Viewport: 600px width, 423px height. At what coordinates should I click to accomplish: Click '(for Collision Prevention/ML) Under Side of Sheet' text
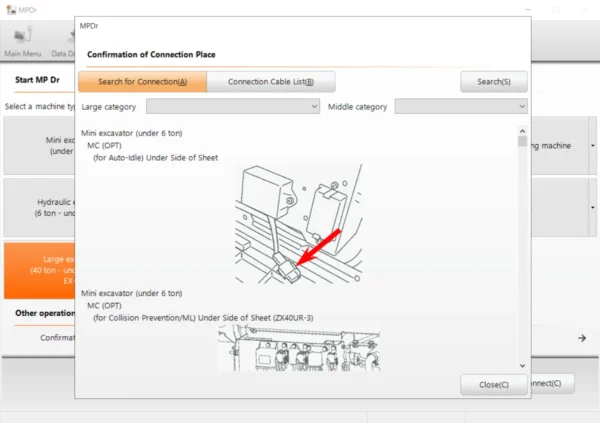(203, 318)
